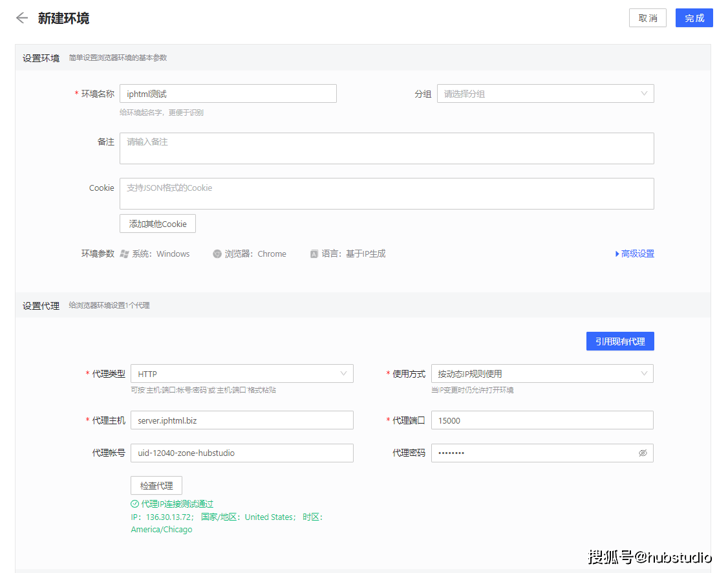Click the green check icon before 代理IP连接测试通过
This screenshot has height=573, width=728.
click(134, 504)
